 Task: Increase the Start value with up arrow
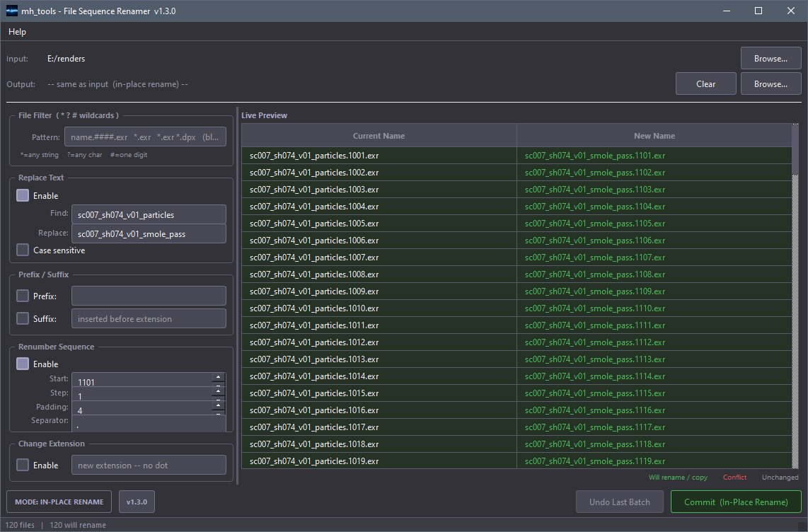219,377
